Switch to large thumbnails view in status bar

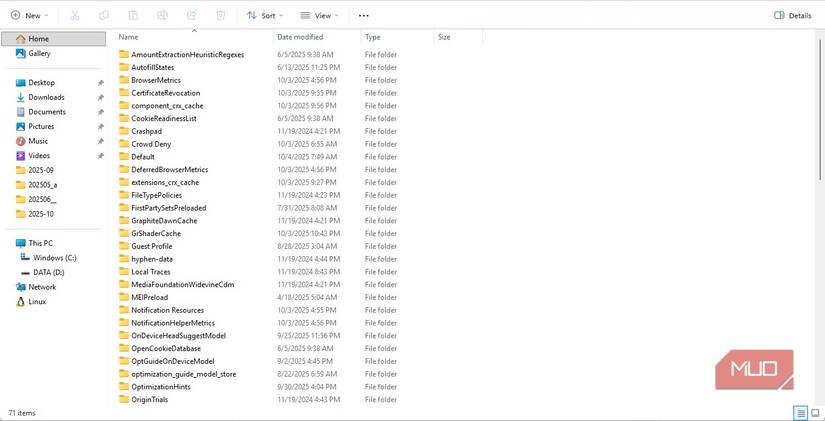point(815,412)
